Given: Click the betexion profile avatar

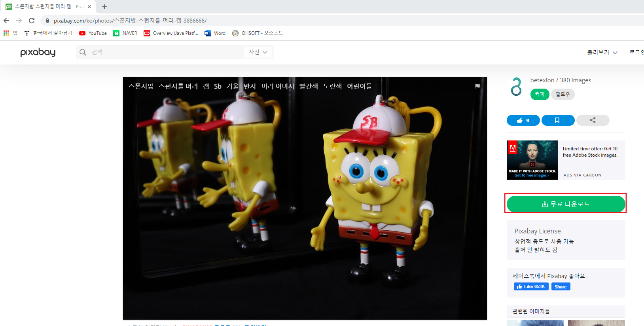Looking at the screenshot, I should coord(516,87).
